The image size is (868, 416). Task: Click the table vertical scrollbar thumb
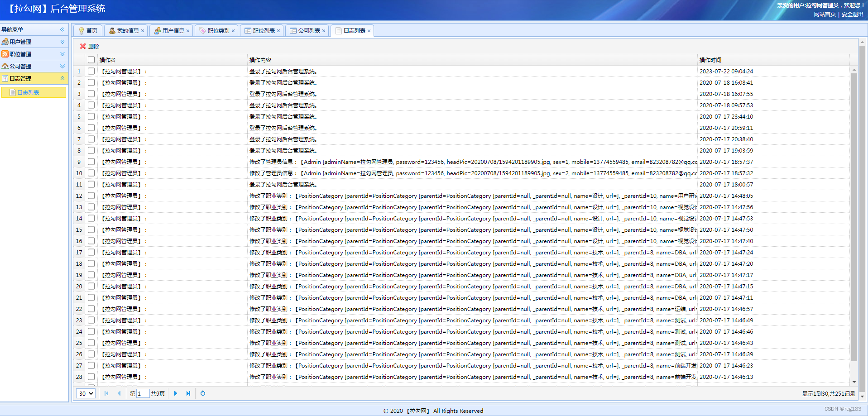pyautogui.click(x=854, y=217)
